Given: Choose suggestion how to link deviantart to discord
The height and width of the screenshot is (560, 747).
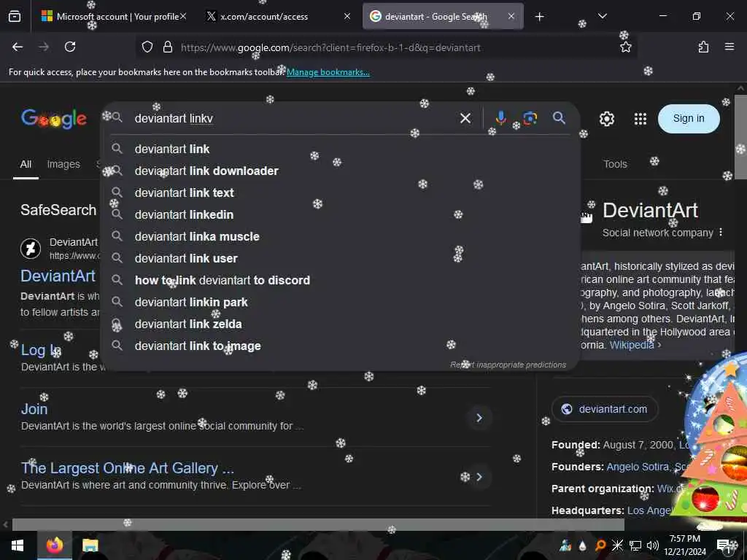Looking at the screenshot, I should (341, 281).
